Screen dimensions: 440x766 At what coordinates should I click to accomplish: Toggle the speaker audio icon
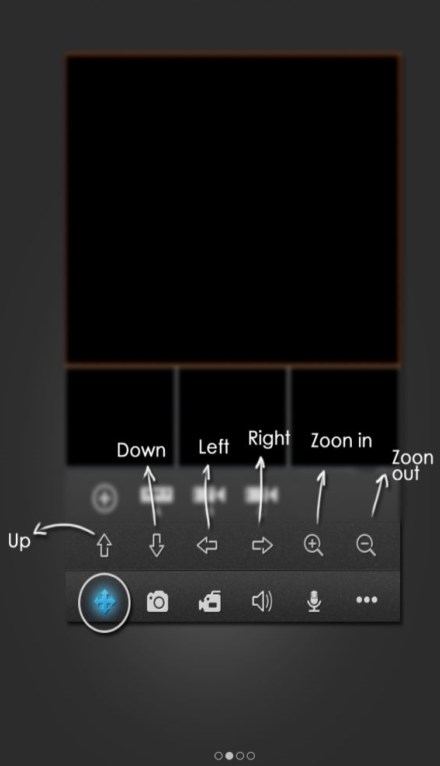tap(262, 601)
